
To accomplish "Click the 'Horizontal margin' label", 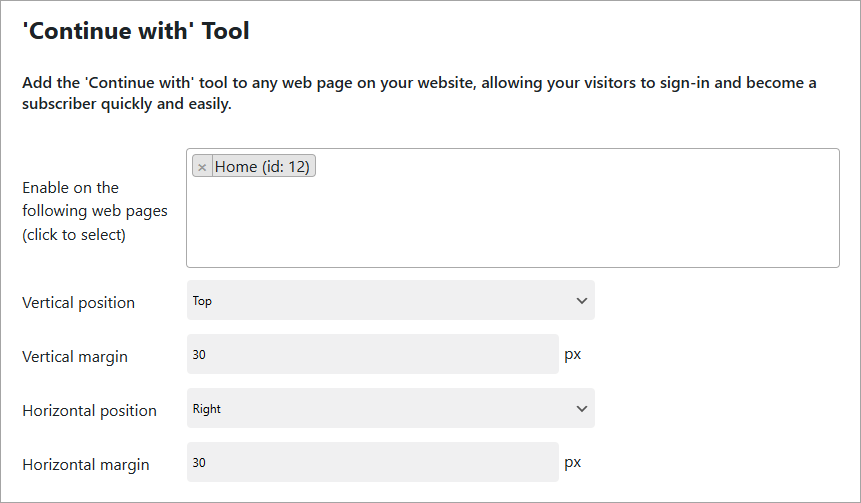I will pos(86,464).
